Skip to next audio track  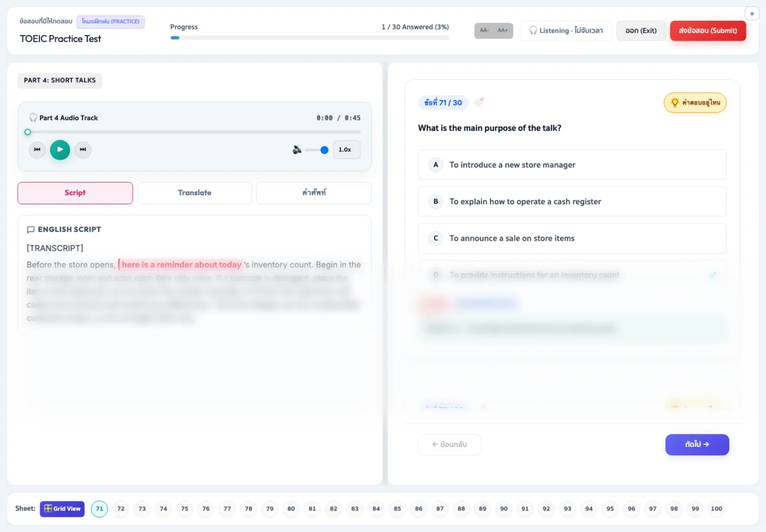83,149
